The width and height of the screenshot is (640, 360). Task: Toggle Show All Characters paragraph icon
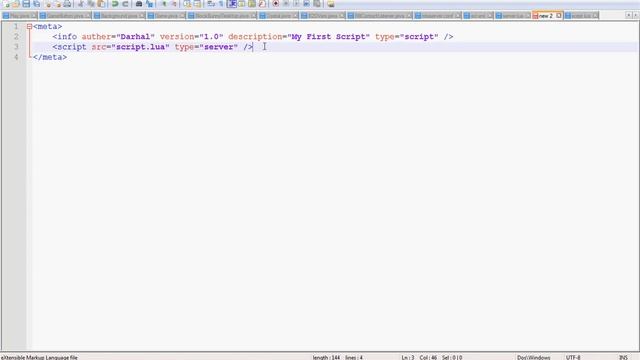(221, 4)
